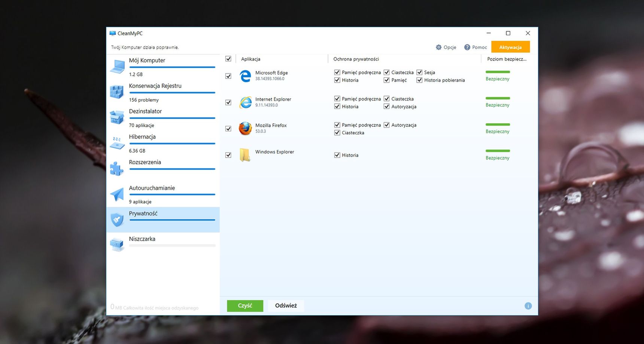Switch to the Dezinstalator section
Screen dimensions: 644x344
coord(163,118)
